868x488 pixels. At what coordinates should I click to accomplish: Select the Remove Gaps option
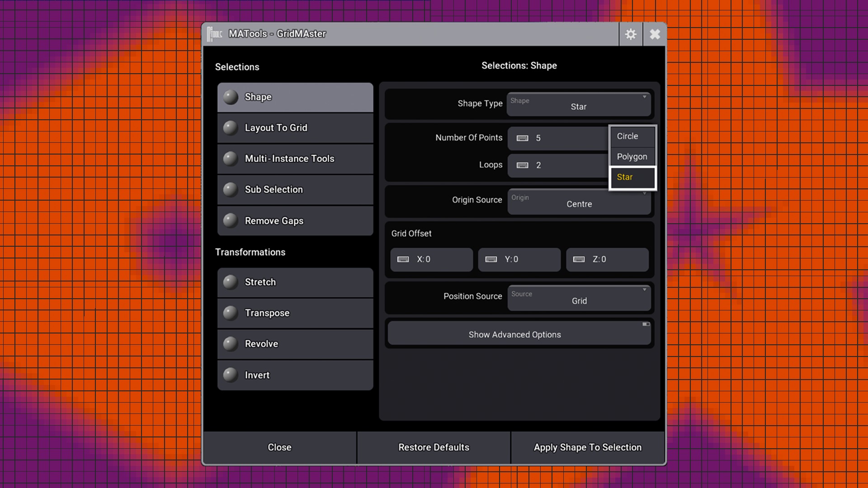(295, 221)
